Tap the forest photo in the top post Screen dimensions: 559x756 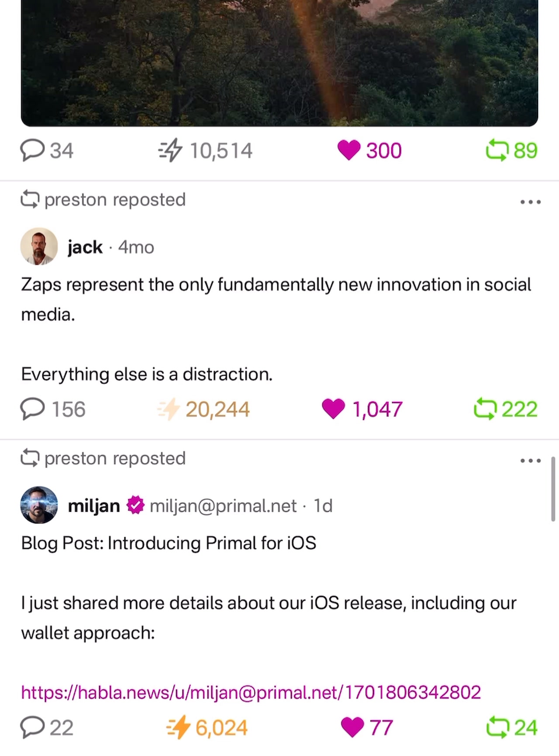[x=279, y=61]
